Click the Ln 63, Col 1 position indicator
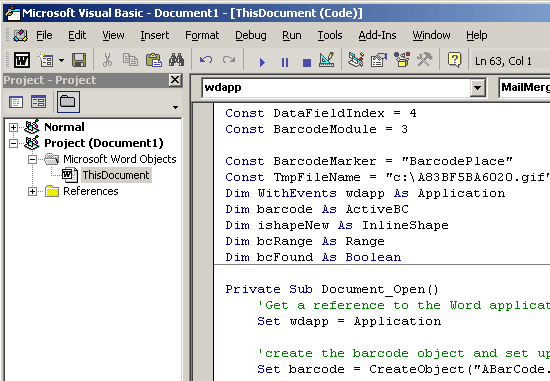 pyautogui.click(x=503, y=61)
